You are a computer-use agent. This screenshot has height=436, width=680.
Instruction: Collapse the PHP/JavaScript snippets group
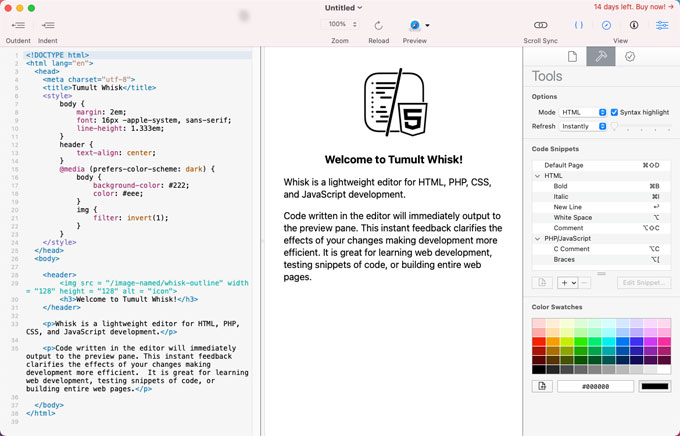click(x=538, y=238)
